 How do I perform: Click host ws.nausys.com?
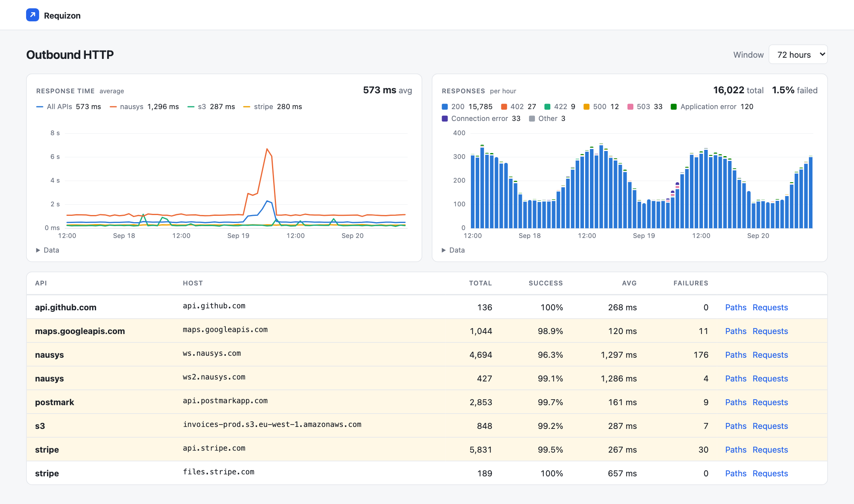click(212, 353)
